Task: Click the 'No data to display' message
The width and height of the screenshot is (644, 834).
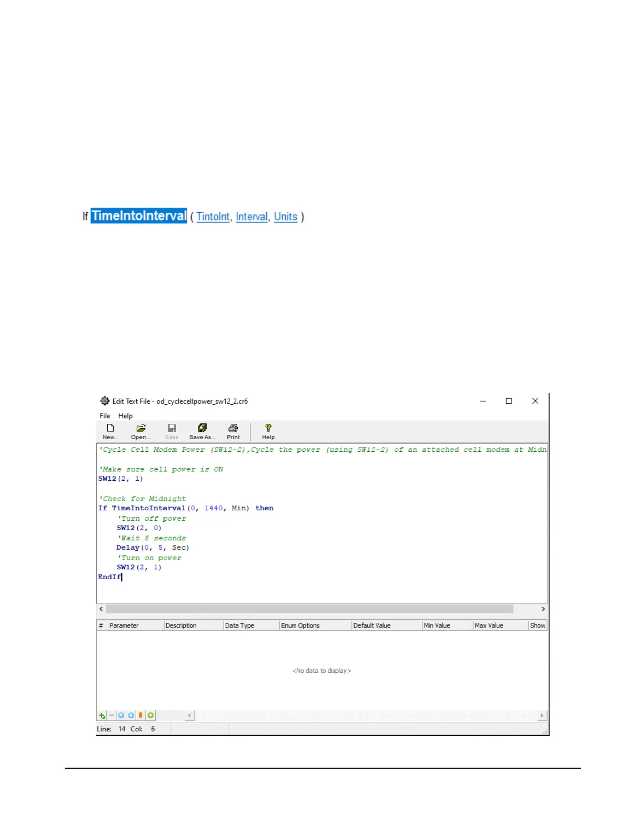Action: (x=322, y=671)
